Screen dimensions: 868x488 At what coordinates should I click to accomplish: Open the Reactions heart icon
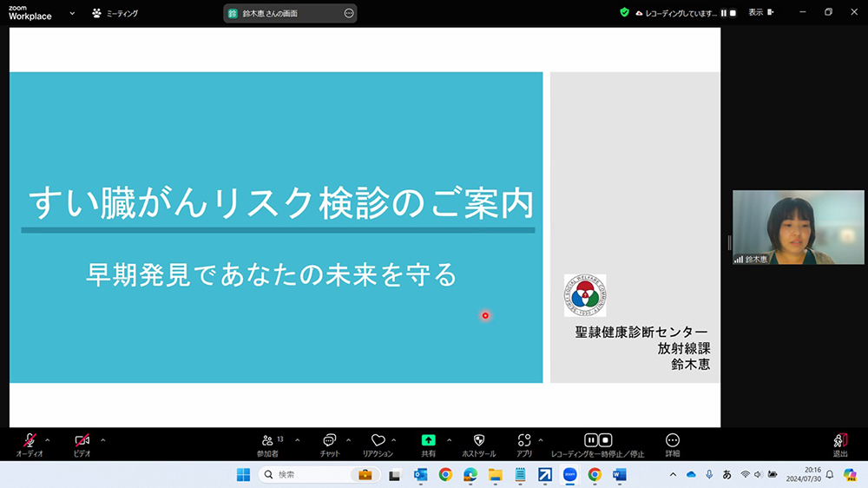(378, 441)
